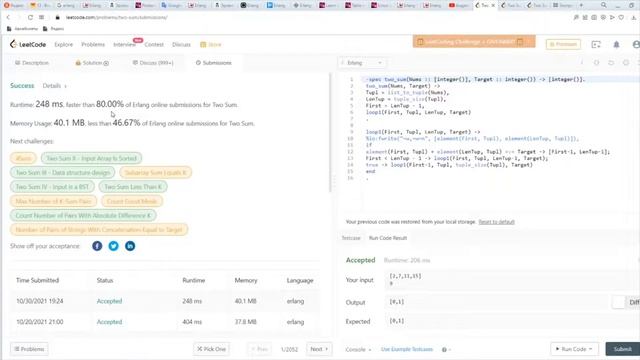Open Number of Pairs of Strings With Concatenation

tap(99, 230)
